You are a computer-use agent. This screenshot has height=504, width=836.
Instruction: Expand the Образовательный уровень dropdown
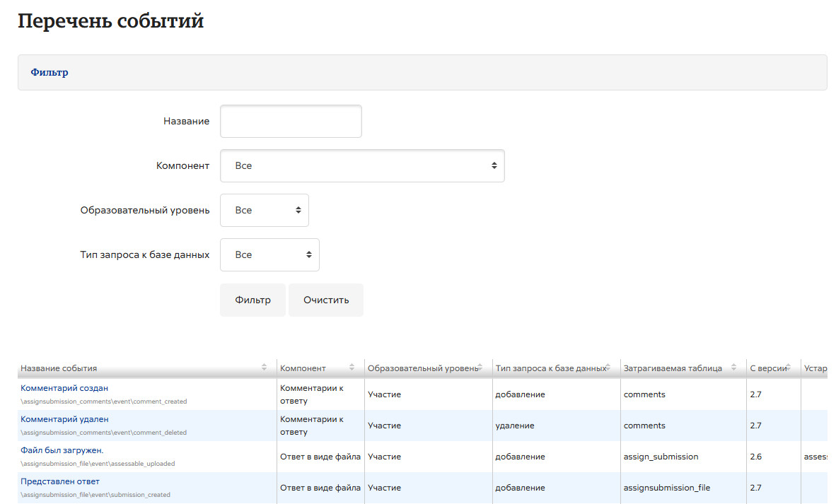click(x=264, y=210)
